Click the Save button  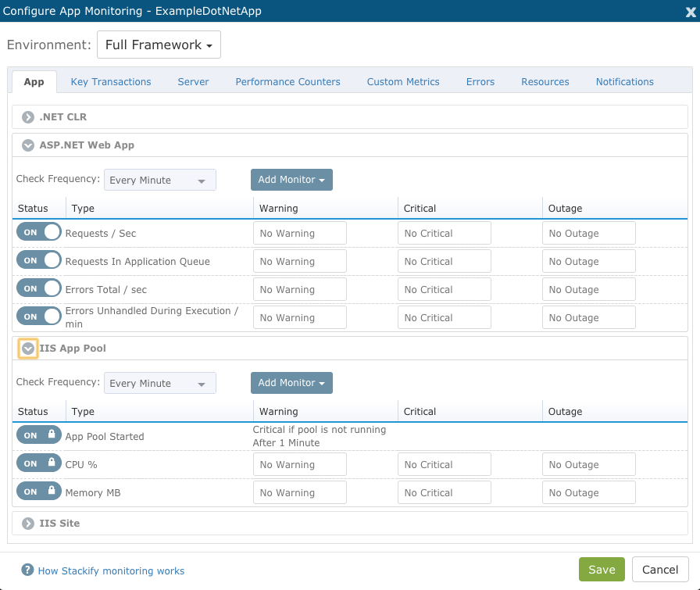click(602, 570)
